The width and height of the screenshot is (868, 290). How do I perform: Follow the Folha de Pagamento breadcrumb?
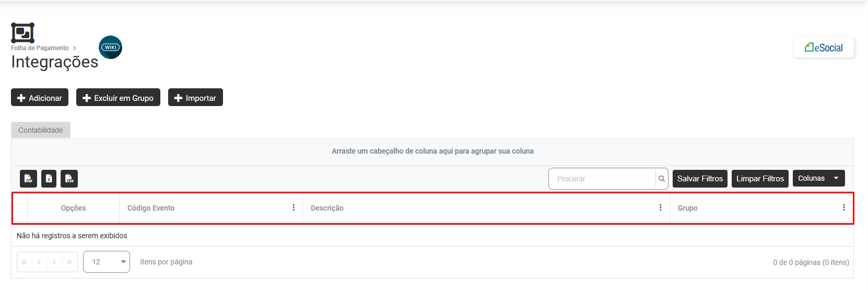click(x=40, y=48)
